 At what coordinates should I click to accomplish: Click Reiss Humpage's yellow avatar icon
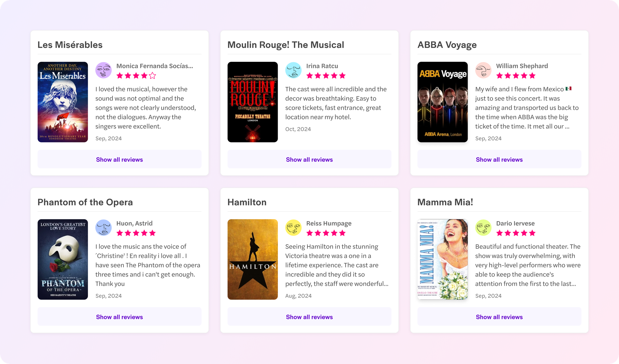pyautogui.click(x=293, y=228)
